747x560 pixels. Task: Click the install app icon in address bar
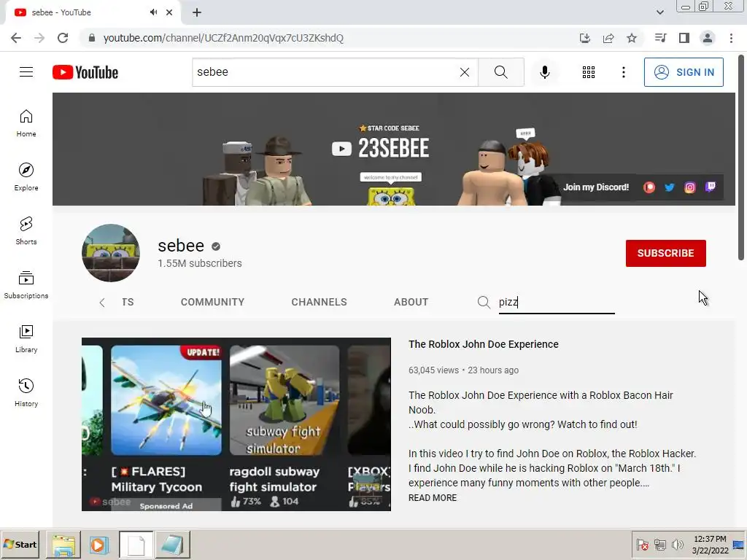click(x=584, y=38)
